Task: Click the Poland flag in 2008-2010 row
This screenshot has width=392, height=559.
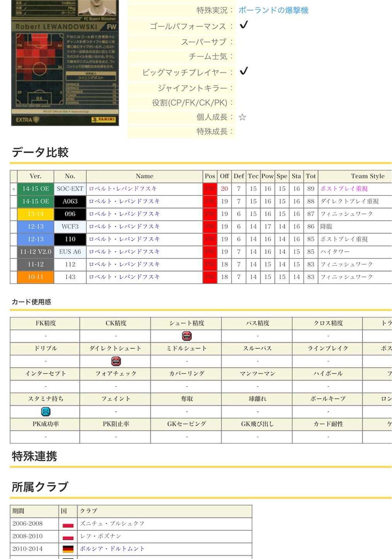Action: tap(68, 537)
